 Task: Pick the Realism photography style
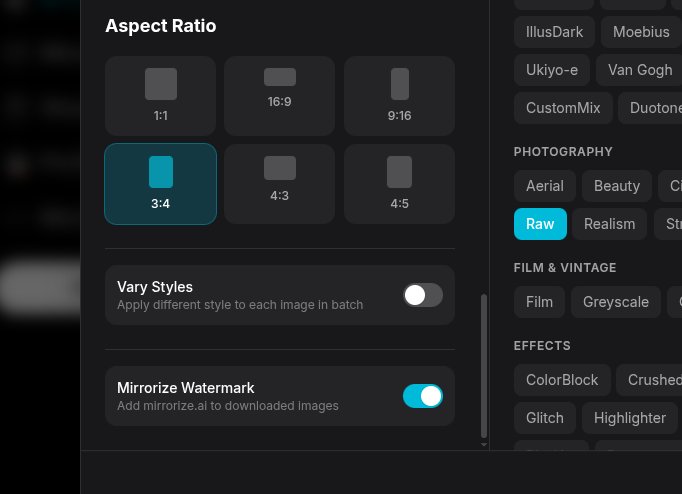click(x=609, y=224)
